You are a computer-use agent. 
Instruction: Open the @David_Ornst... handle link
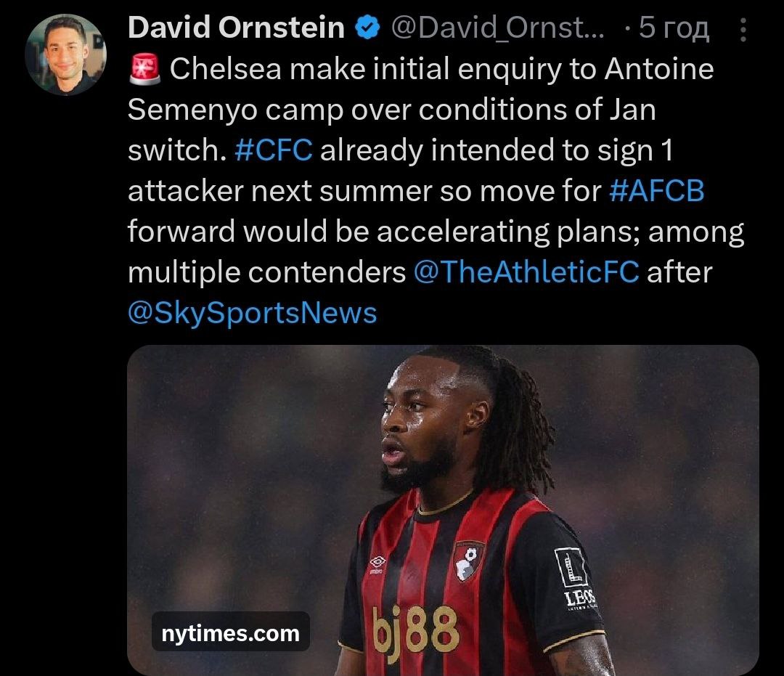pos(497,28)
